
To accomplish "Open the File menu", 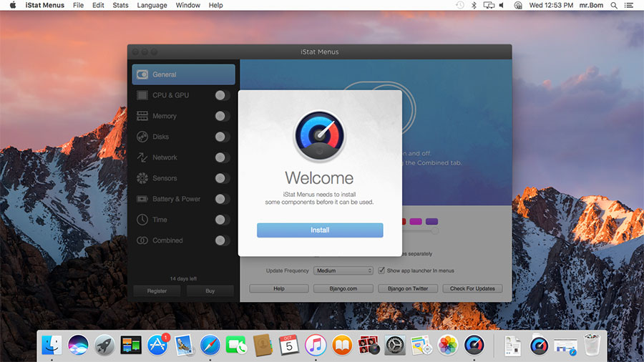I will tap(78, 5).
